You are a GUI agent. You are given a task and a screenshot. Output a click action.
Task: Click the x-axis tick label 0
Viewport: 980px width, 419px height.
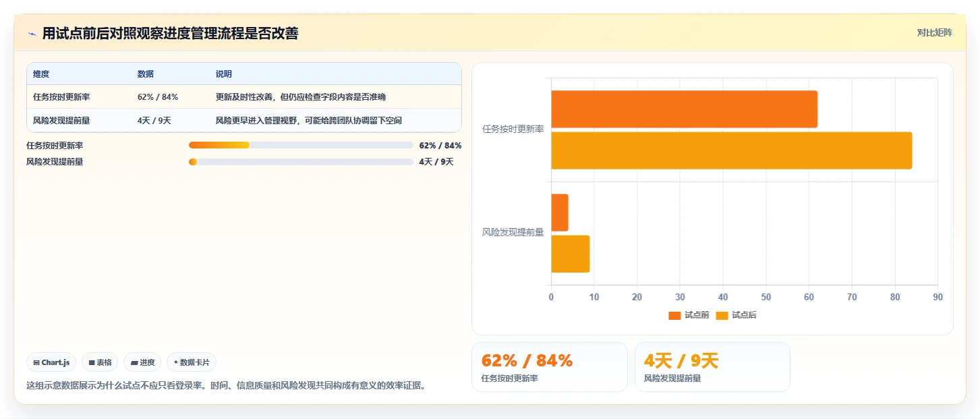pos(551,297)
